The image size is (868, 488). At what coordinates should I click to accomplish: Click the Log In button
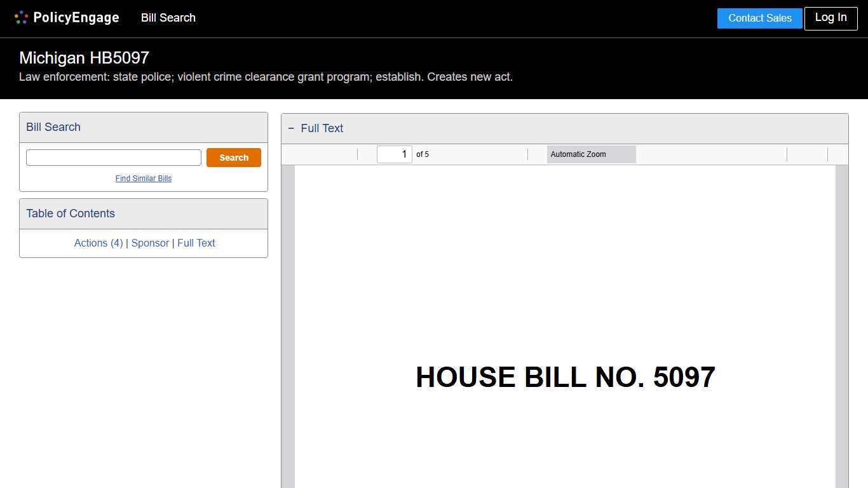coord(831,18)
